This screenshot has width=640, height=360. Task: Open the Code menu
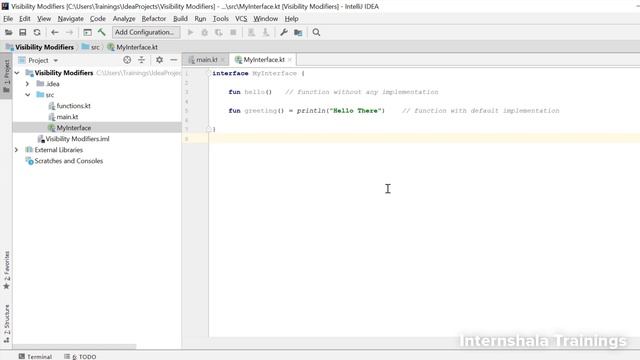point(98,19)
